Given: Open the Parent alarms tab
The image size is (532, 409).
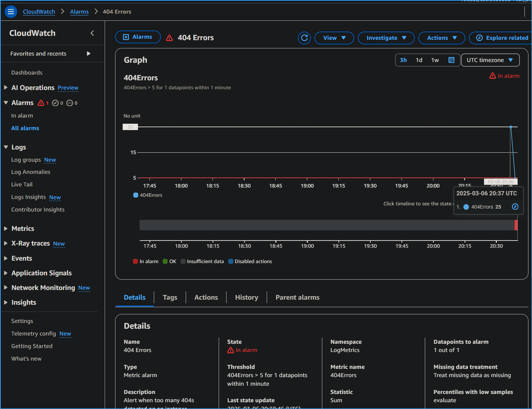Looking at the screenshot, I should (297, 297).
